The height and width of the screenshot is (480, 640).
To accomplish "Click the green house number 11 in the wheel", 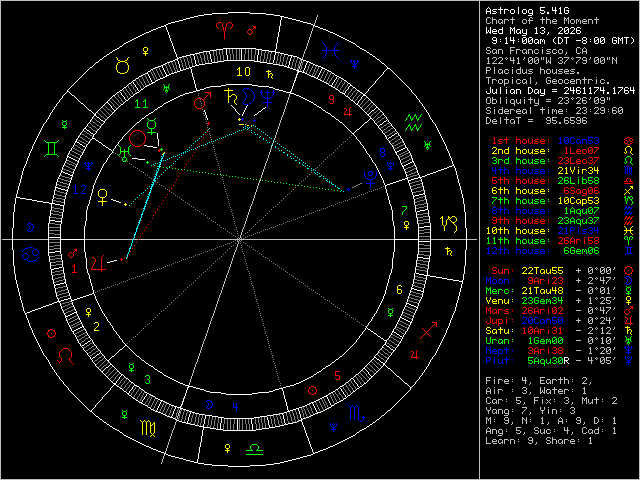I will (141, 104).
